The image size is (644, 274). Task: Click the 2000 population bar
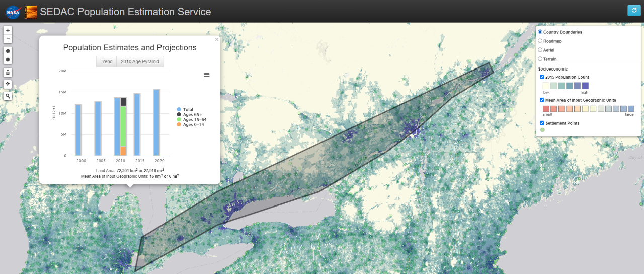(78, 130)
